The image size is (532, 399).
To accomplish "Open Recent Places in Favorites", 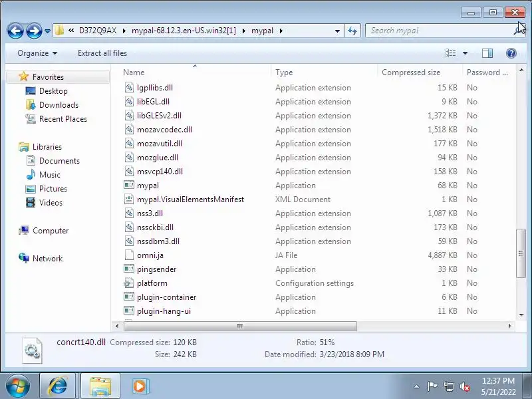I will (x=63, y=119).
